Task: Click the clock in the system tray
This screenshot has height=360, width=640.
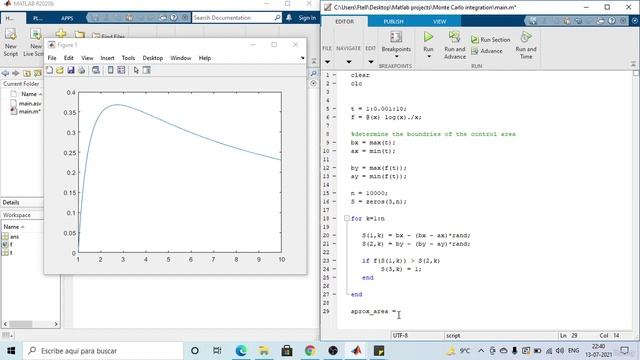Action: tap(598, 351)
